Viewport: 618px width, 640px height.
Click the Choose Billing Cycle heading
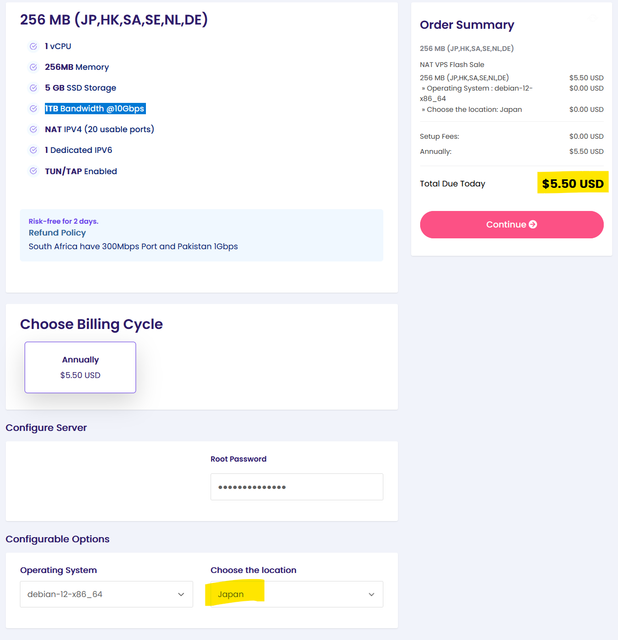point(91,324)
